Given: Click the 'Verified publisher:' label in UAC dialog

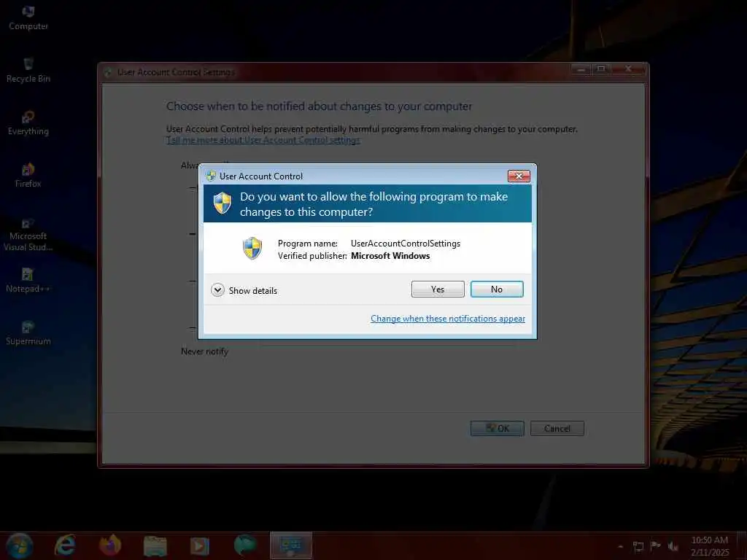Looking at the screenshot, I should point(312,256).
